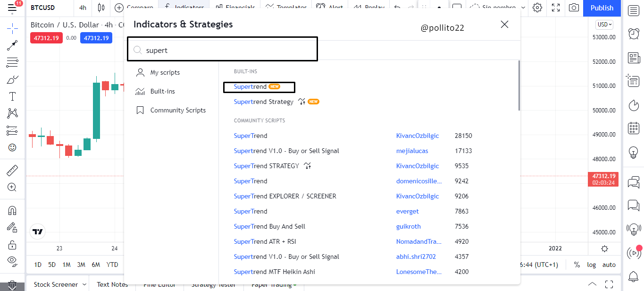Activate the zoom in tool
This screenshot has width=644, height=291.
12,187
